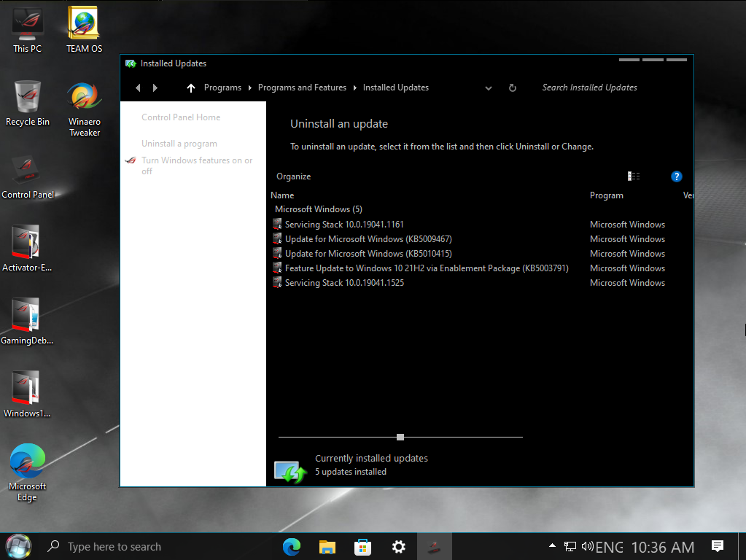Viewport: 746px width, 560px height.
Task: Open This PC desktop icon
Action: [28, 29]
